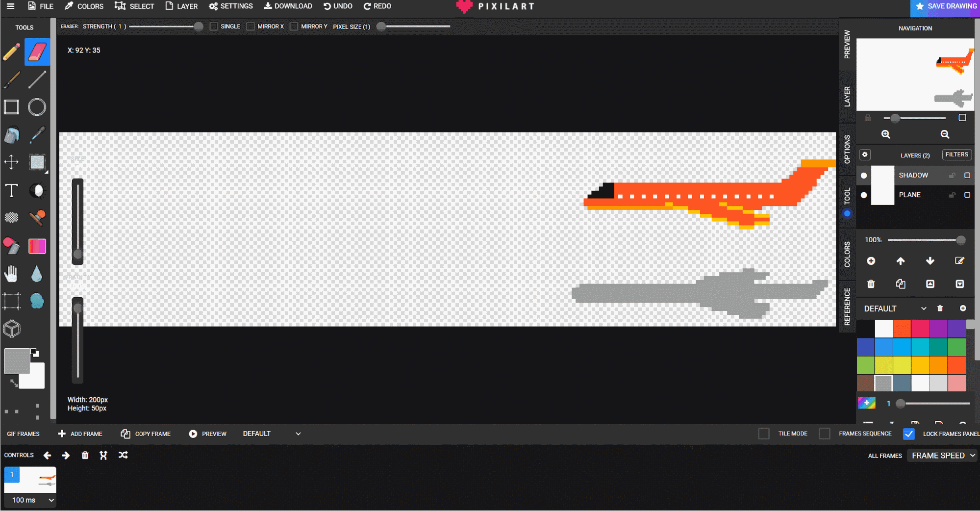
Task: Select the Bucket fill tool
Action: click(x=12, y=135)
